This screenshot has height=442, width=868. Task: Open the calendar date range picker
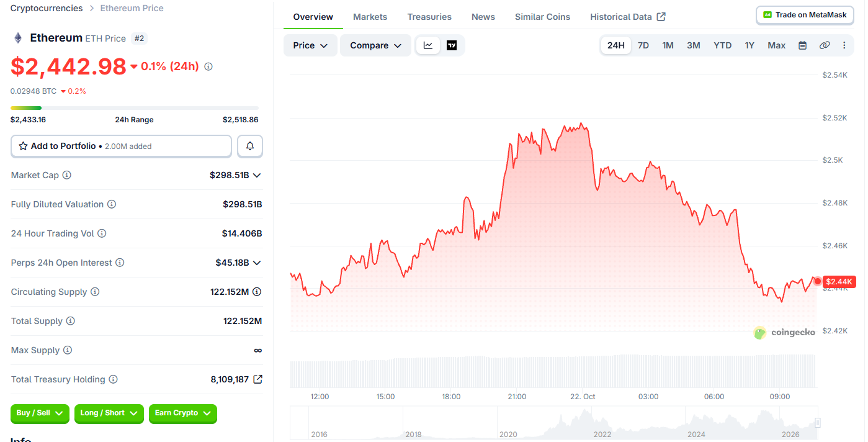802,45
